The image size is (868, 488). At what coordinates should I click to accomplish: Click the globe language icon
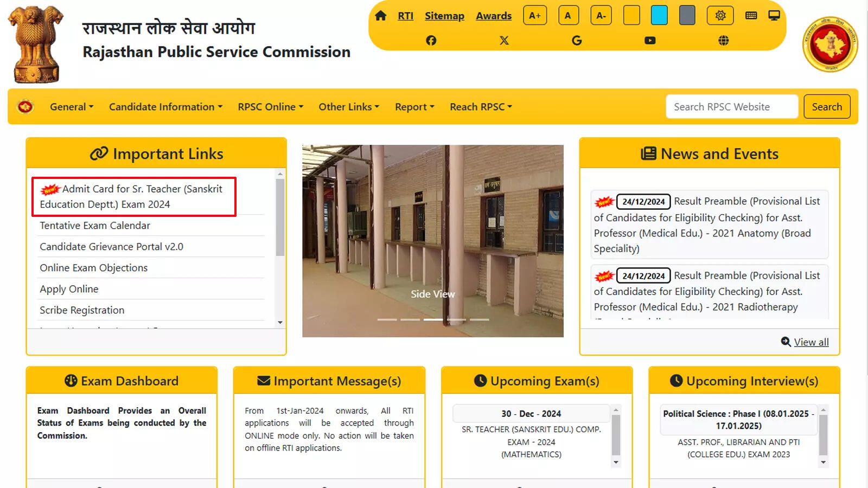coord(722,40)
